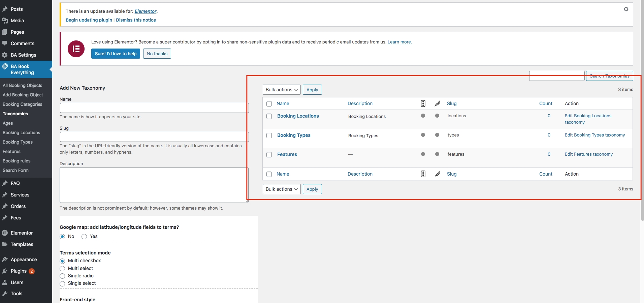Select the Yes radio for Google map
The height and width of the screenshot is (303, 644).
click(84, 237)
